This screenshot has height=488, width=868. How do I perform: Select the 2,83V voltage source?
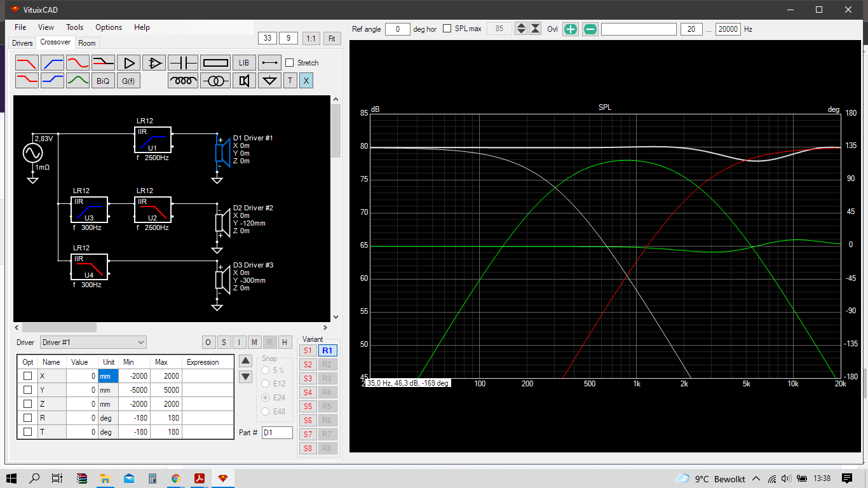pyautogui.click(x=32, y=152)
